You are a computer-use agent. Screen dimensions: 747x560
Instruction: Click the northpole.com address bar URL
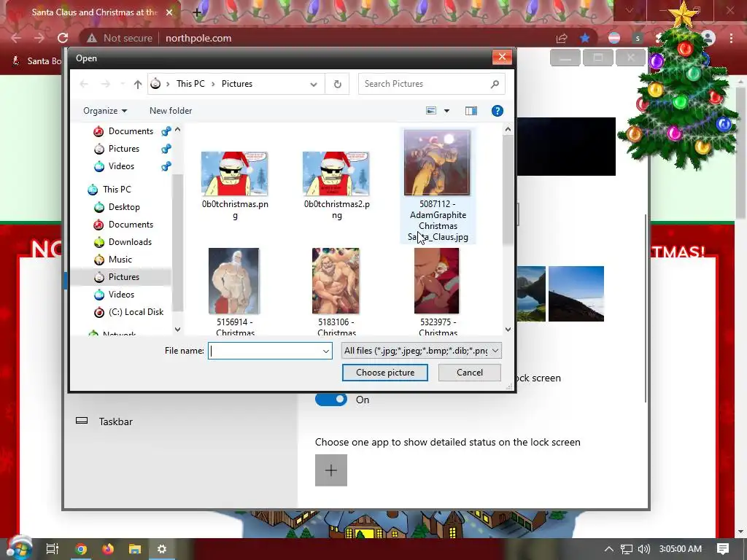(198, 38)
